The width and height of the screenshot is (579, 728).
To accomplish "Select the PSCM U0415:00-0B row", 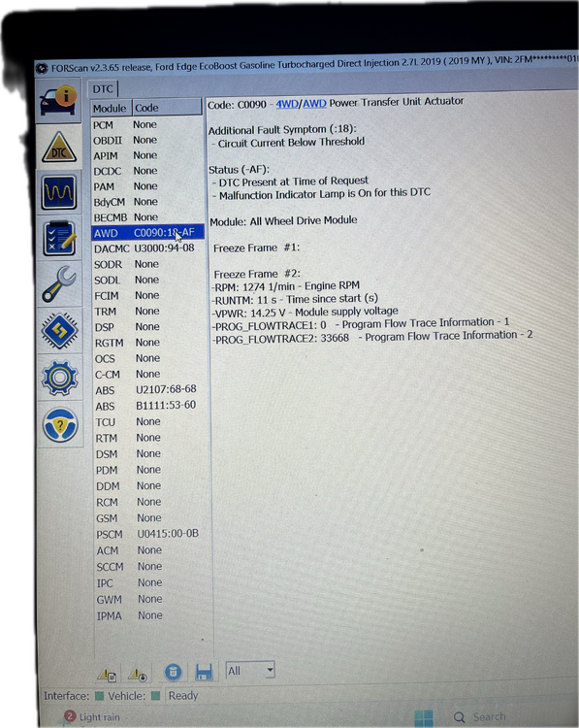I will pos(150,534).
